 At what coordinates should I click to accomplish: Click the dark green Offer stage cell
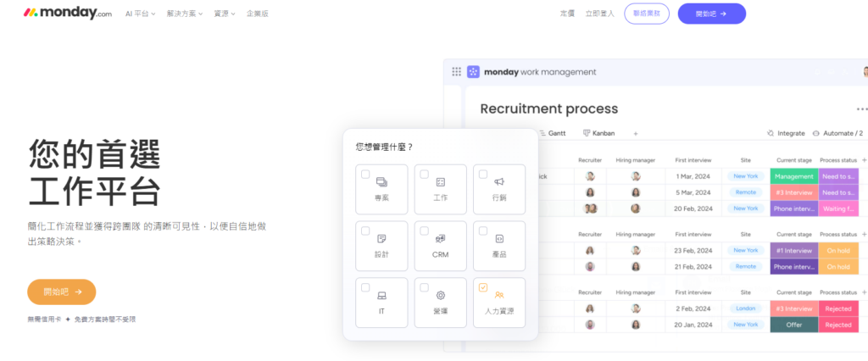[793, 325]
